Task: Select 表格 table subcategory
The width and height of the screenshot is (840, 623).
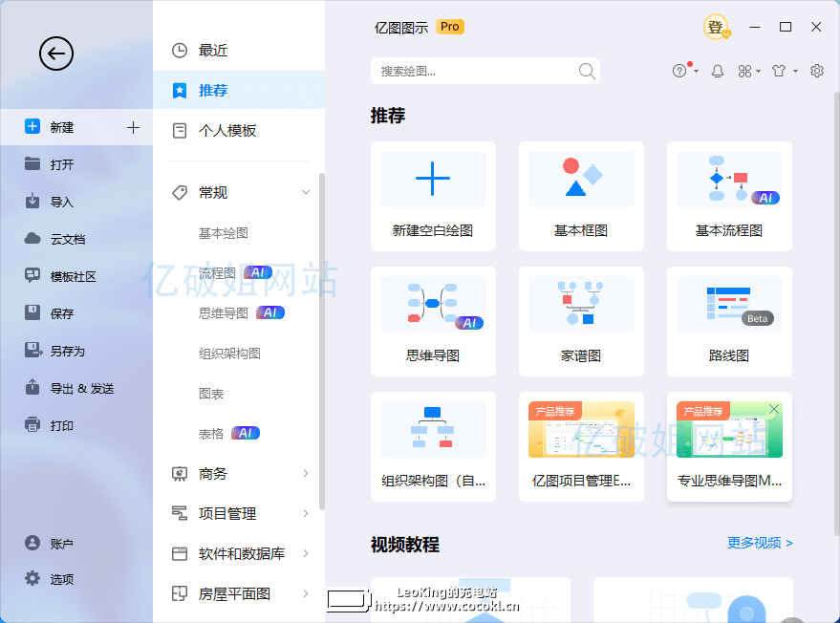Action: pyautogui.click(x=211, y=434)
